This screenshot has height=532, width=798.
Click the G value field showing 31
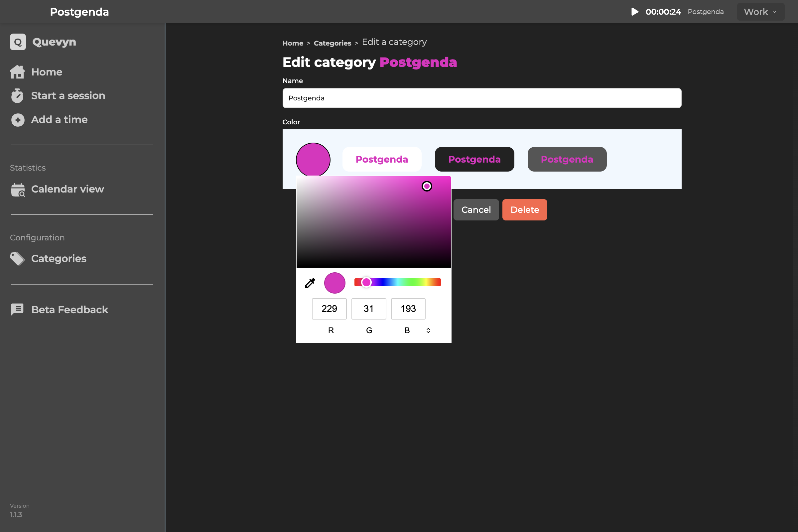click(369, 309)
